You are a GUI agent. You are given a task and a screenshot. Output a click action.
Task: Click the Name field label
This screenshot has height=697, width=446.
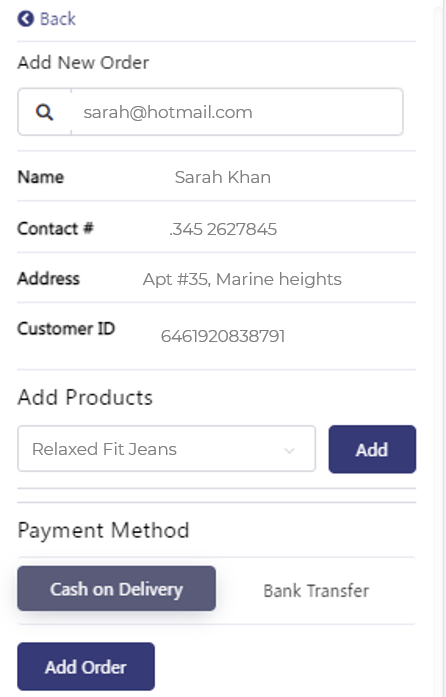40,177
